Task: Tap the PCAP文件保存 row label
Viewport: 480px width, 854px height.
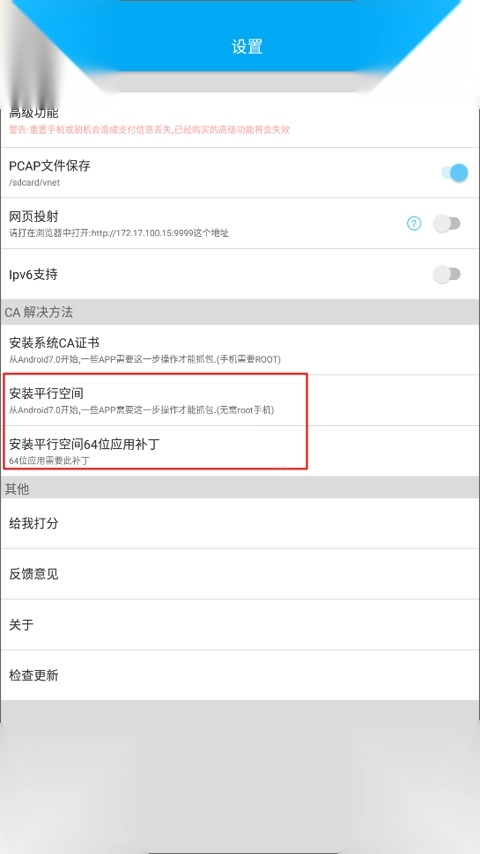Action: coord(50,166)
